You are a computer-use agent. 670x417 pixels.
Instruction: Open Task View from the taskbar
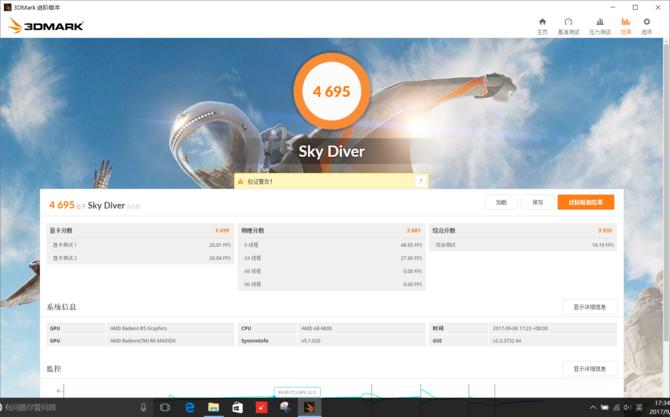(x=165, y=408)
